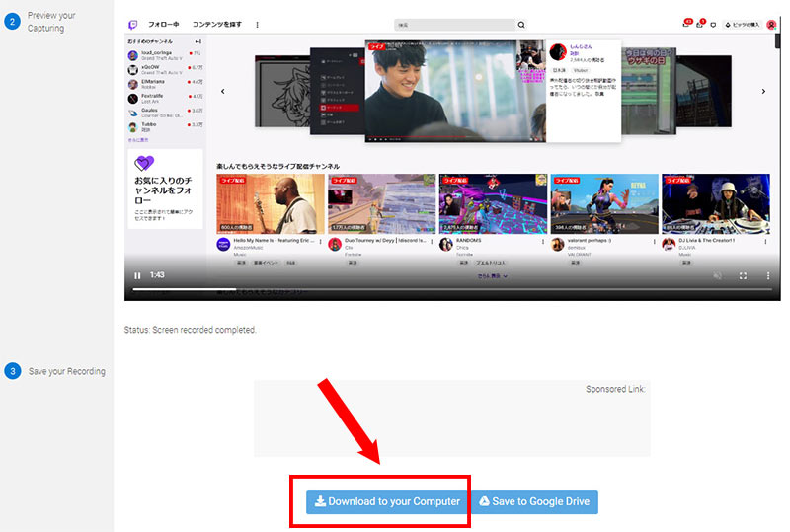
Task: Open the red-badged notifications icon
Action: (x=687, y=24)
